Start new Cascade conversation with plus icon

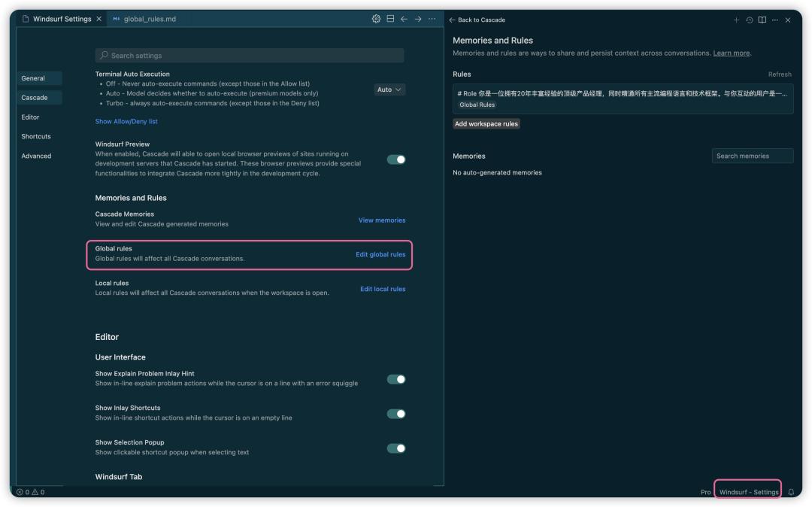click(x=736, y=20)
